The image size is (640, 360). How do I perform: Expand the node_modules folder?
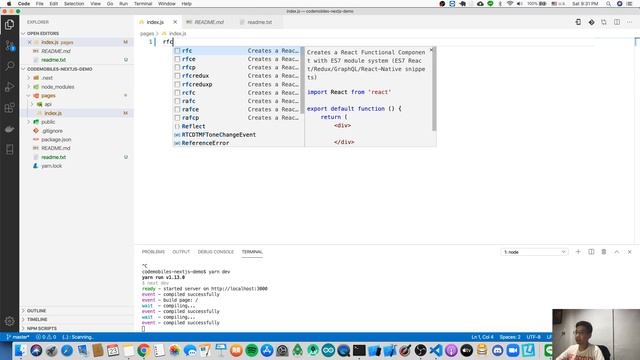point(76,87)
